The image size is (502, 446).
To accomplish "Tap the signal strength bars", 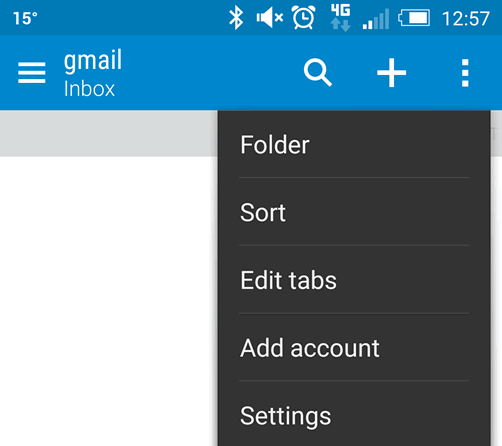I will point(376,19).
